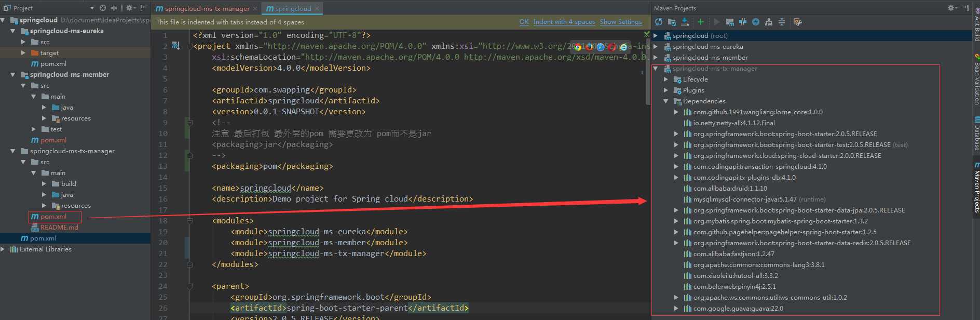Close the springcloud-ms-tx-manager tab

pos(255,9)
